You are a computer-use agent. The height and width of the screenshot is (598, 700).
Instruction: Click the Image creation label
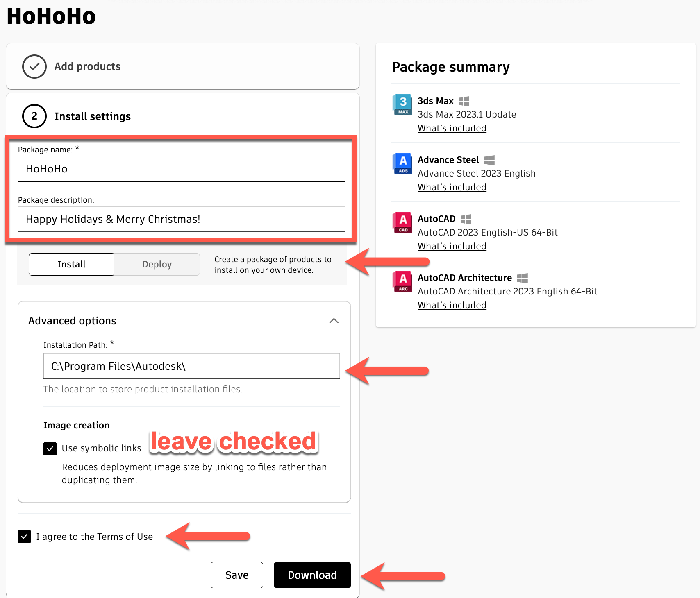(x=77, y=425)
